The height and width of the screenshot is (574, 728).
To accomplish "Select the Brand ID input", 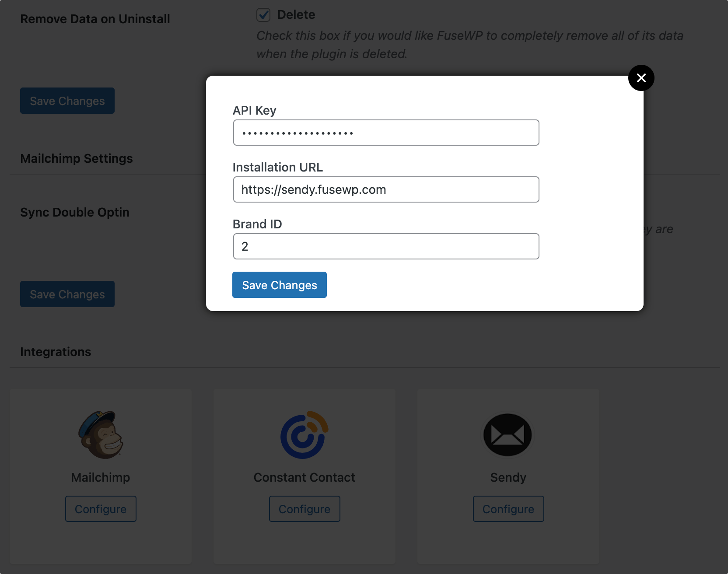I will tap(386, 246).
